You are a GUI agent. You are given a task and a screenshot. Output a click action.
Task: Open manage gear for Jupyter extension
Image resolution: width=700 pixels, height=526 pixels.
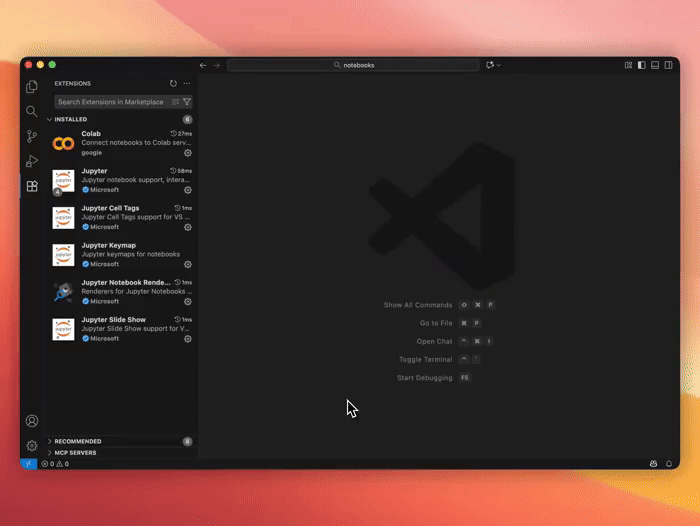(x=188, y=190)
